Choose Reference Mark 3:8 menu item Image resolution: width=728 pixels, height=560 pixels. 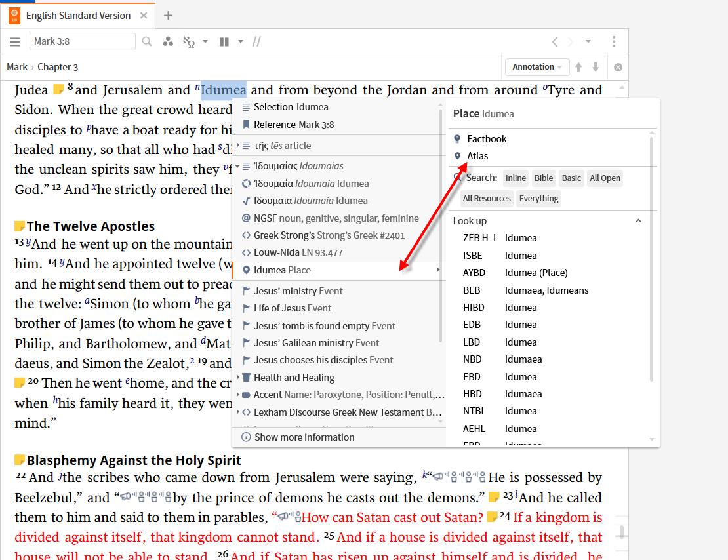tap(294, 125)
